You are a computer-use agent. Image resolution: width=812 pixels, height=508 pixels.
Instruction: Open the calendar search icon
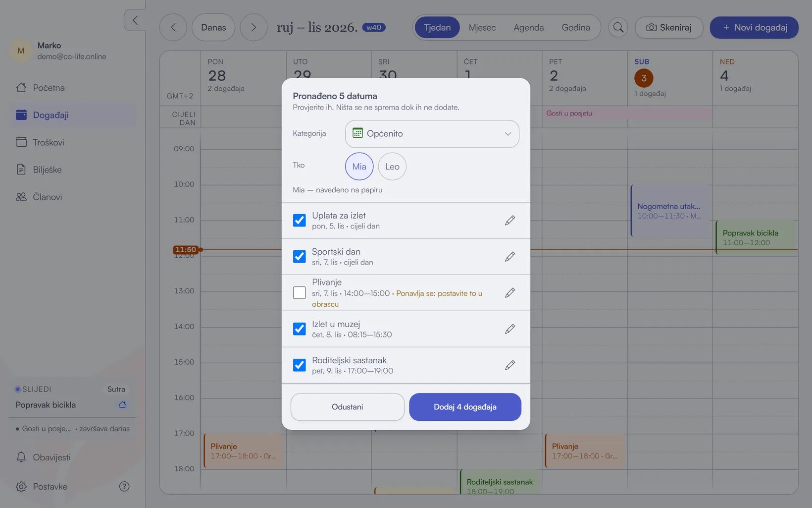pyautogui.click(x=618, y=27)
